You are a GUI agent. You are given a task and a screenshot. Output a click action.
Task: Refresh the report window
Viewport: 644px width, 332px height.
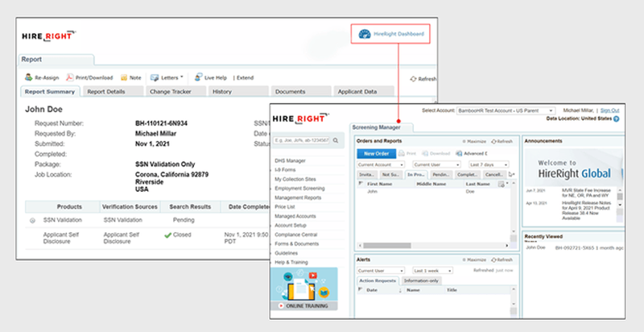(423, 79)
